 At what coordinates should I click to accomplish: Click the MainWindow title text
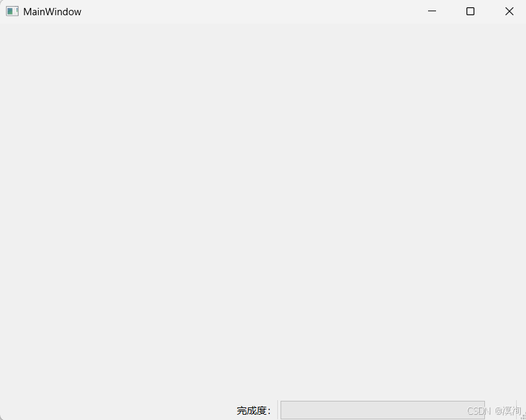[x=52, y=12]
